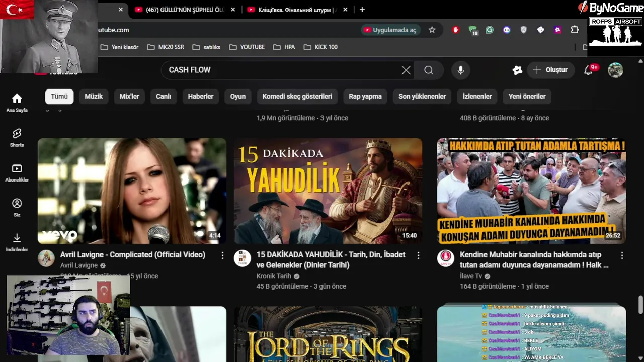Open the 15 DAKİKADA YAHUDİLİK title link
Image resolution: width=644 pixels, height=362 pixels.
(331, 260)
